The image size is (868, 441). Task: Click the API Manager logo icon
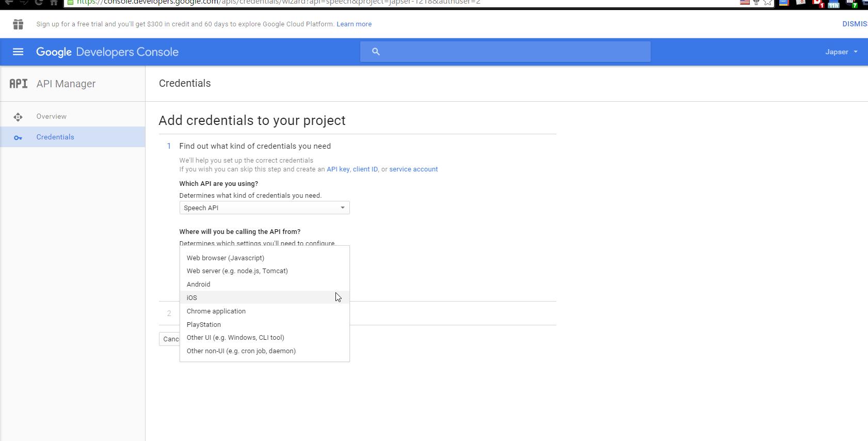(19, 84)
